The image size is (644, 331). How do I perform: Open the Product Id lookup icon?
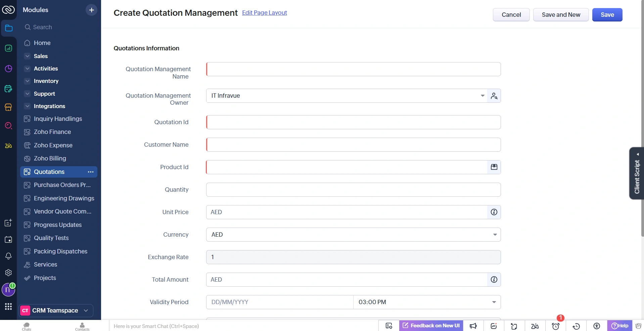494,167
